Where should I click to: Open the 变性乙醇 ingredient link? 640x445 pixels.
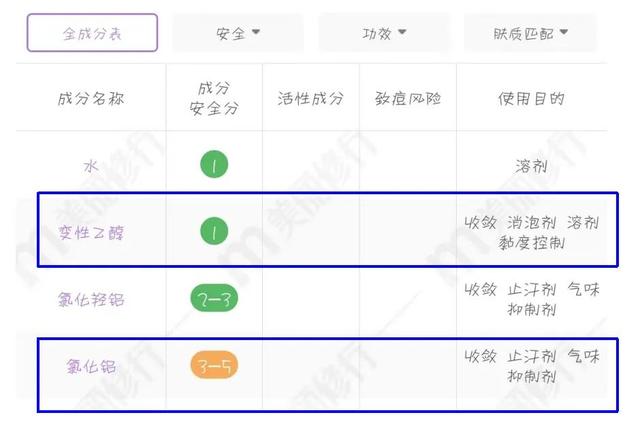pyautogui.click(x=91, y=233)
